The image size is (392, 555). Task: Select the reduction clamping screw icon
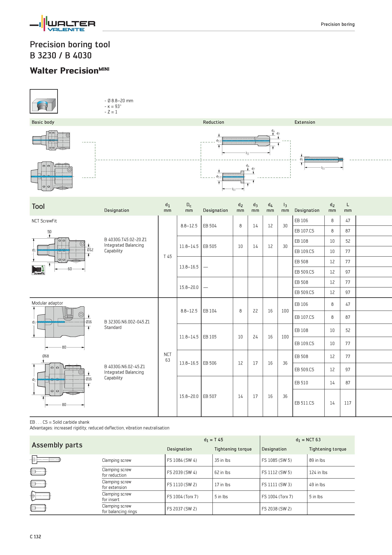click(38, 471)
